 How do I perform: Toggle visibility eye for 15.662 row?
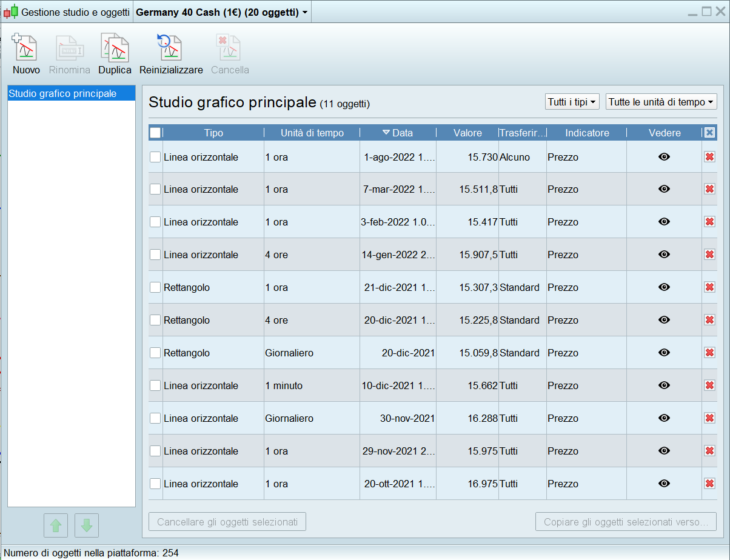pos(664,385)
